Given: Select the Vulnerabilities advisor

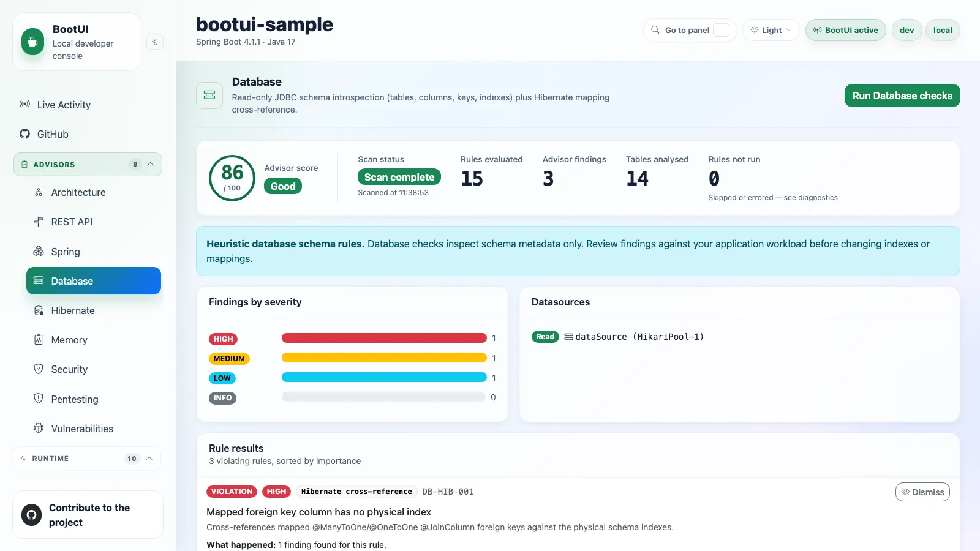Looking at the screenshot, I should [x=94, y=429].
